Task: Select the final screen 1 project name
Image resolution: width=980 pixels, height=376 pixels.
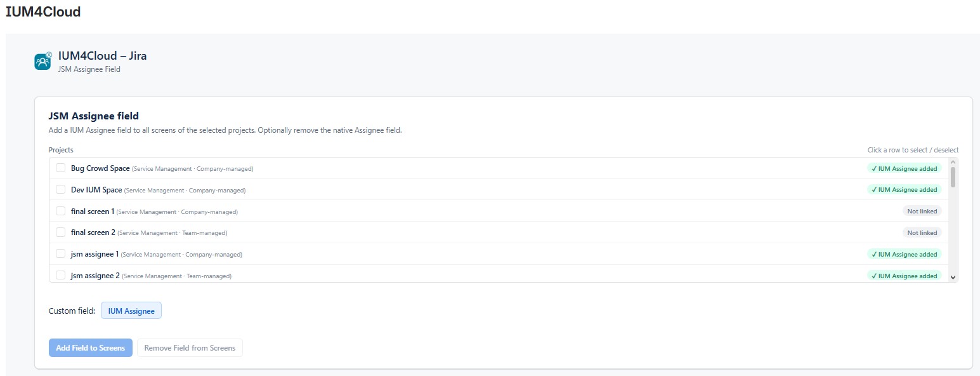Action: (93, 211)
